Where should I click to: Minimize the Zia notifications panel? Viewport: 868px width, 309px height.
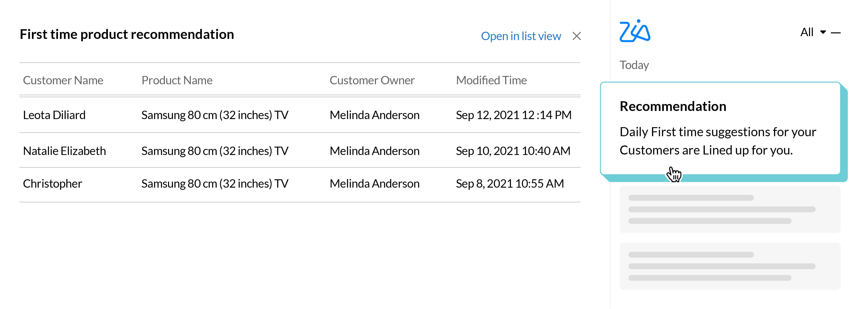click(x=836, y=33)
